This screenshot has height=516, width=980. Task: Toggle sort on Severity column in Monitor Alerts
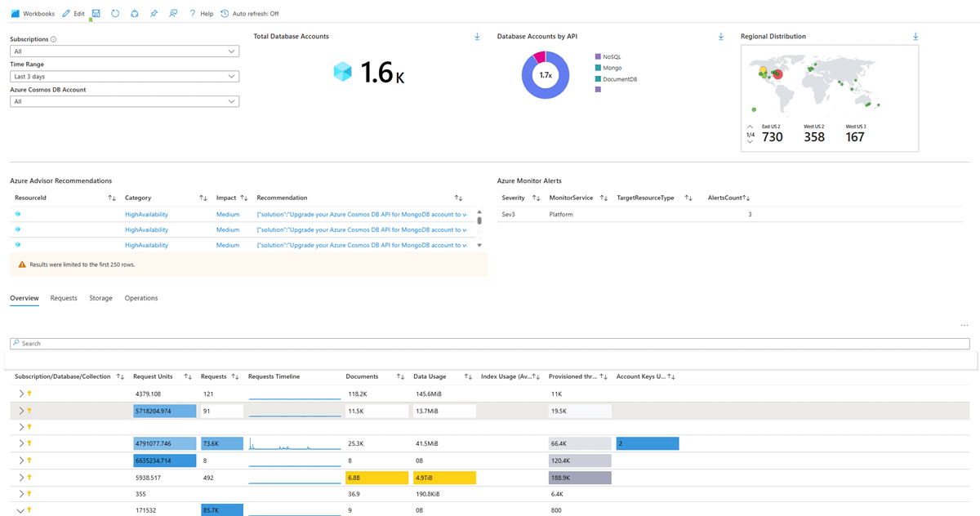(x=535, y=198)
